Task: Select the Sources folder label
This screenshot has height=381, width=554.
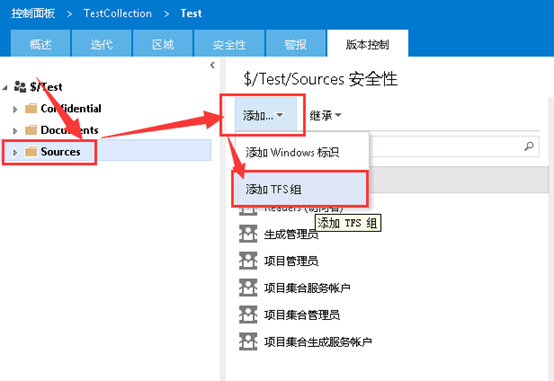Action: coord(60,151)
